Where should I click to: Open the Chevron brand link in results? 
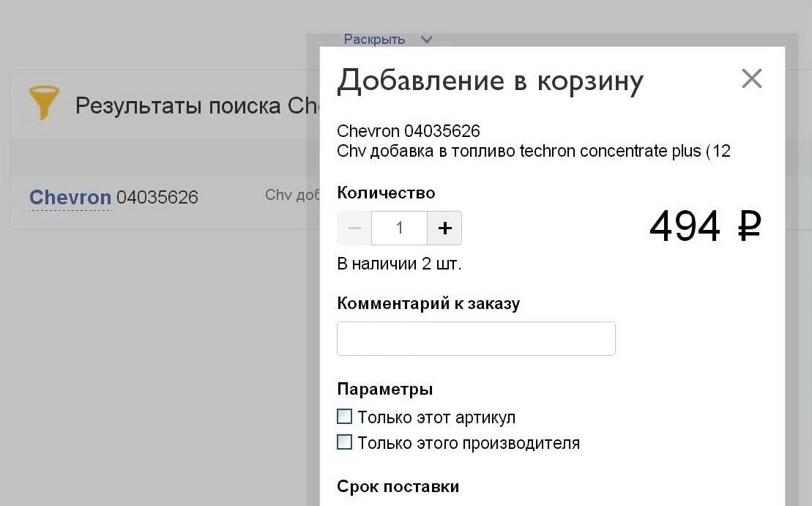(70, 197)
